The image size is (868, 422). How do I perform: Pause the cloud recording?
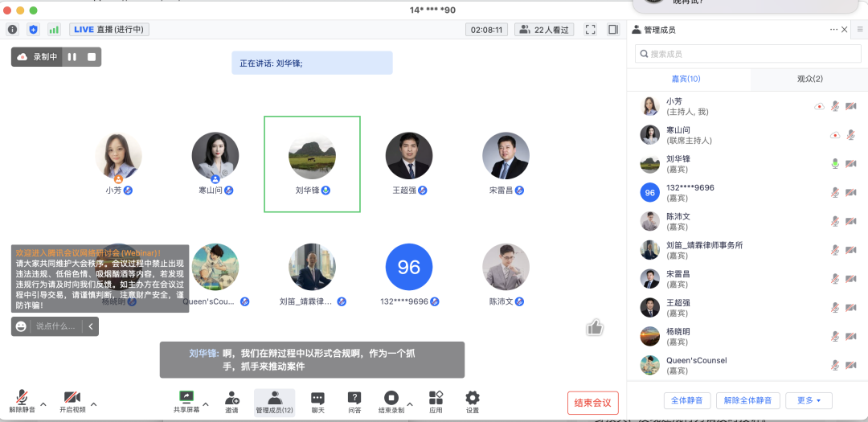(72, 57)
